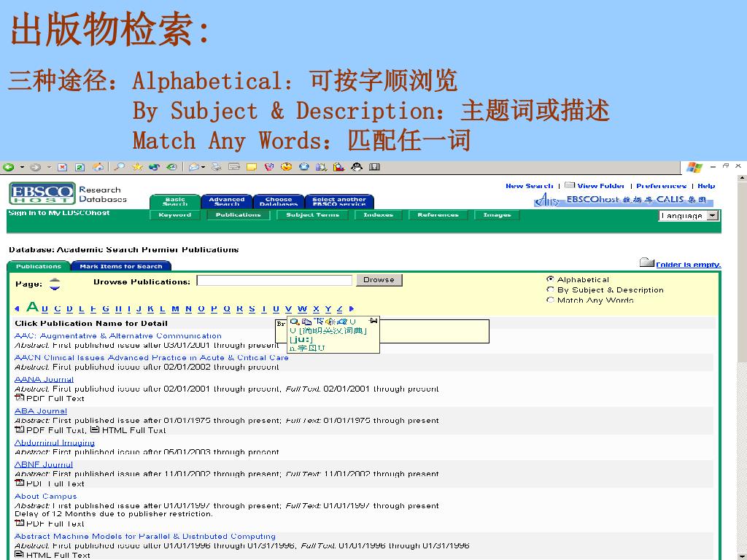Click the folder icon beside 'Folder is empty'
Viewport: 747px width, 560px height.
click(646, 262)
